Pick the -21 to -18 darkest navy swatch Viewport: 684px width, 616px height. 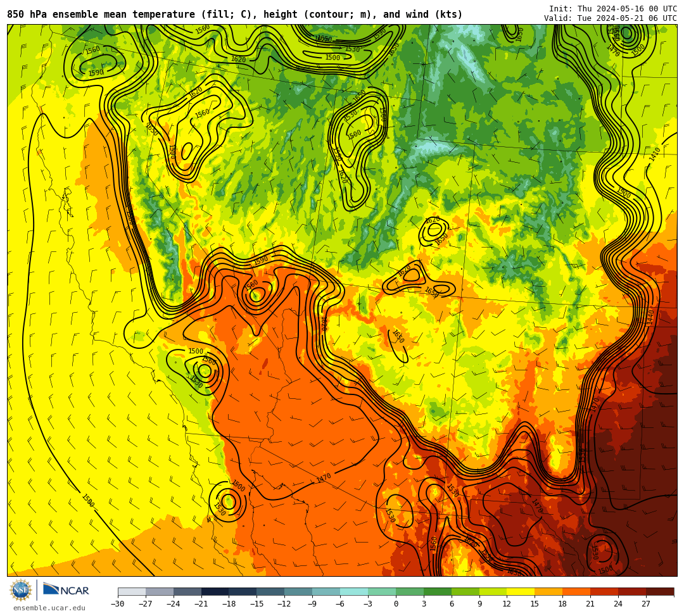point(215,591)
